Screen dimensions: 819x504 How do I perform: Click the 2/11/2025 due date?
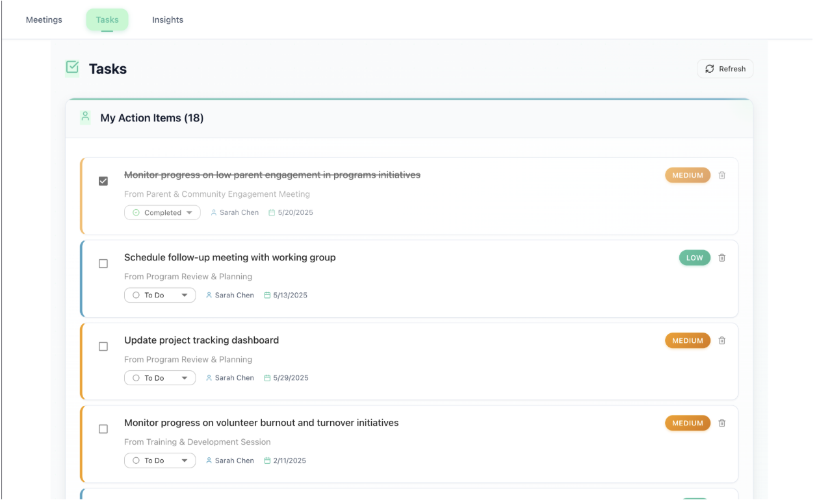point(289,460)
